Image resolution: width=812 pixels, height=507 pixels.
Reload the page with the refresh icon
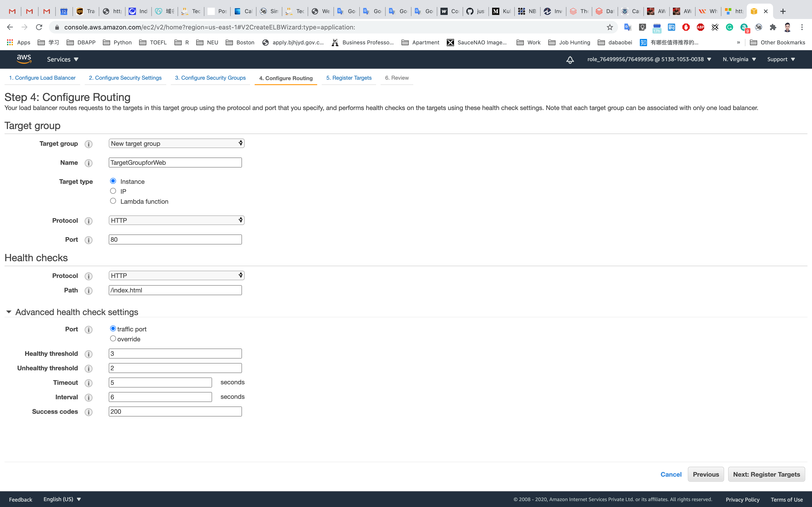point(39,27)
